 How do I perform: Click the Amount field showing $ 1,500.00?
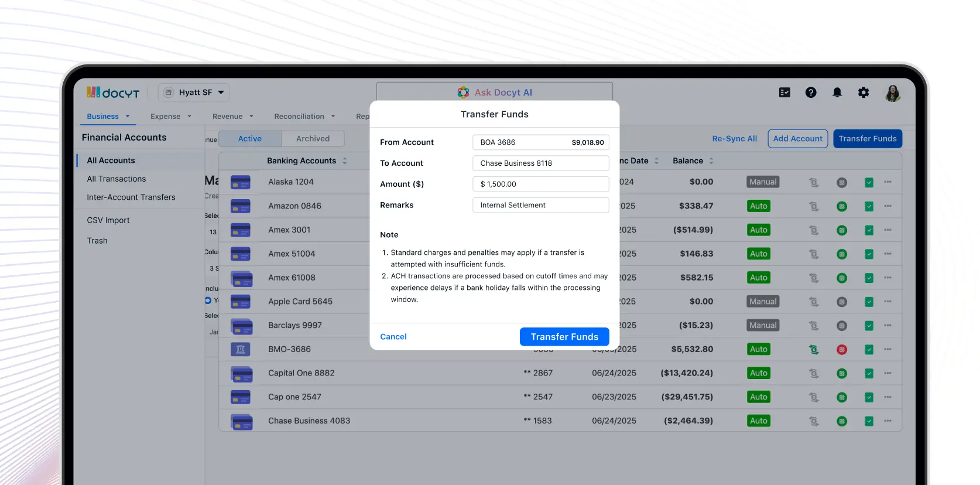click(x=541, y=185)
